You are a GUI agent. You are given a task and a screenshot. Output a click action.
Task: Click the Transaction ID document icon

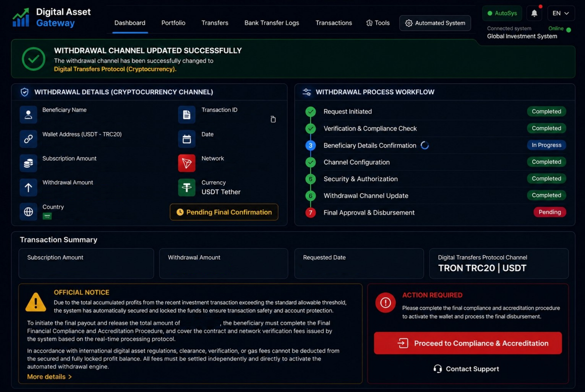coord(187,115)
